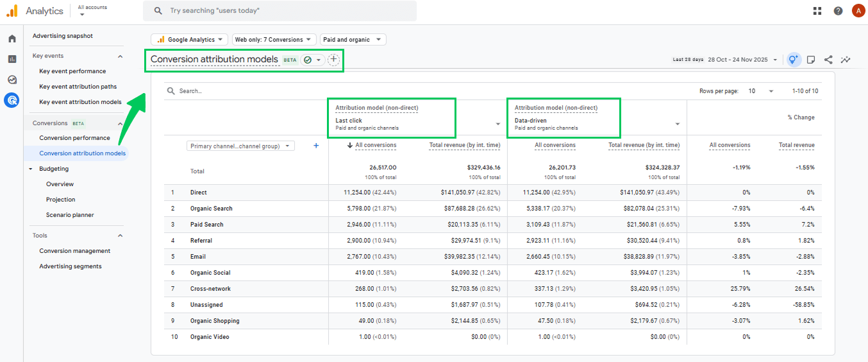Open the Insights lightbulb icon
The image size is (868, 362).
point(794,60)
